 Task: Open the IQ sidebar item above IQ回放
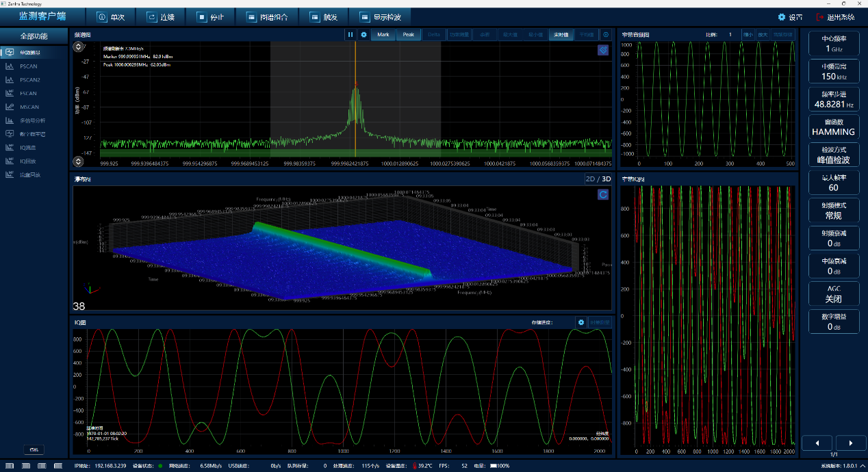tap(34, 147)
